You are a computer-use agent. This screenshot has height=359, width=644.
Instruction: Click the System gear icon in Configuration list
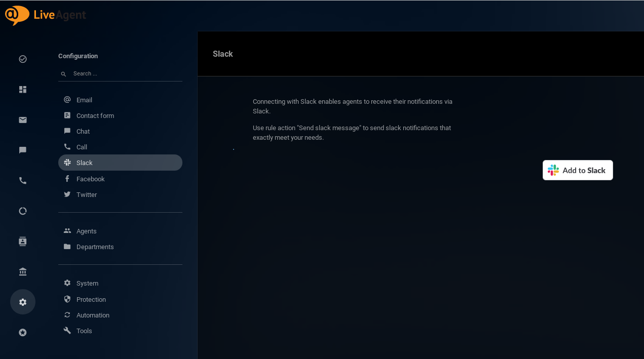tap(67, 283)
